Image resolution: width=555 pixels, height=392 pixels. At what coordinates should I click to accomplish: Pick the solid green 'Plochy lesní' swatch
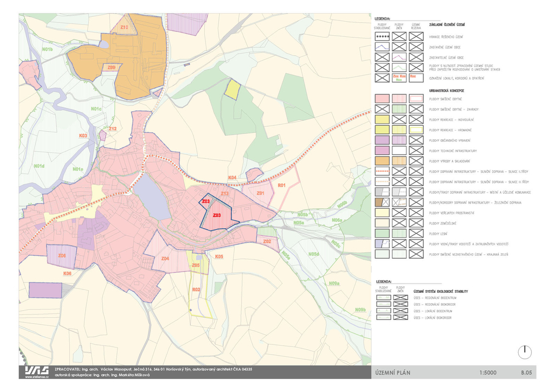(x=383, y=233)
